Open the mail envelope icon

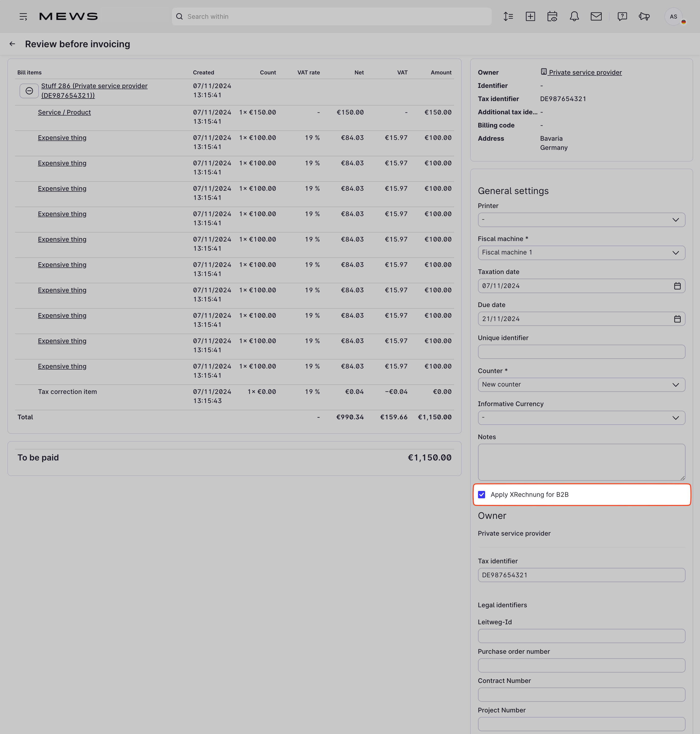596,17
